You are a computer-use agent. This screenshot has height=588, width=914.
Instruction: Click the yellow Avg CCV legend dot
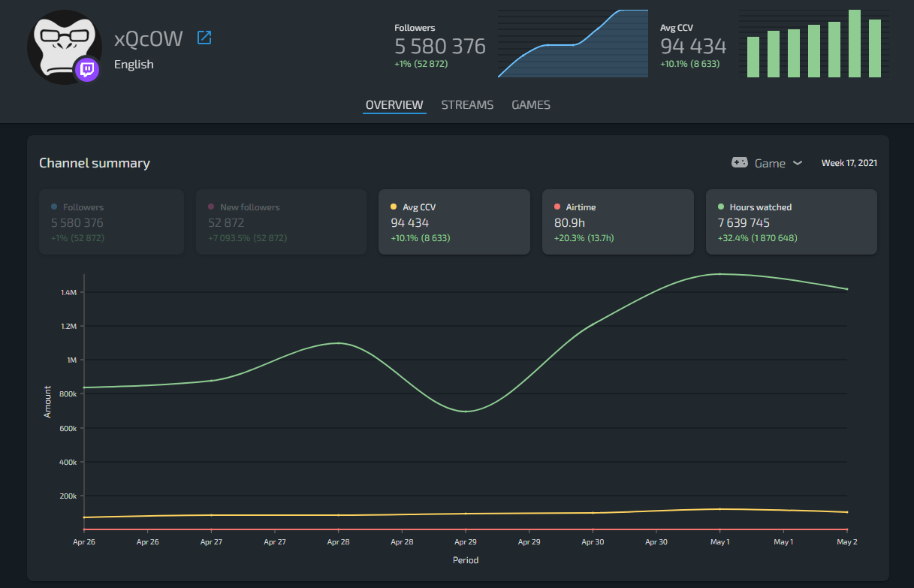(394, 207)
